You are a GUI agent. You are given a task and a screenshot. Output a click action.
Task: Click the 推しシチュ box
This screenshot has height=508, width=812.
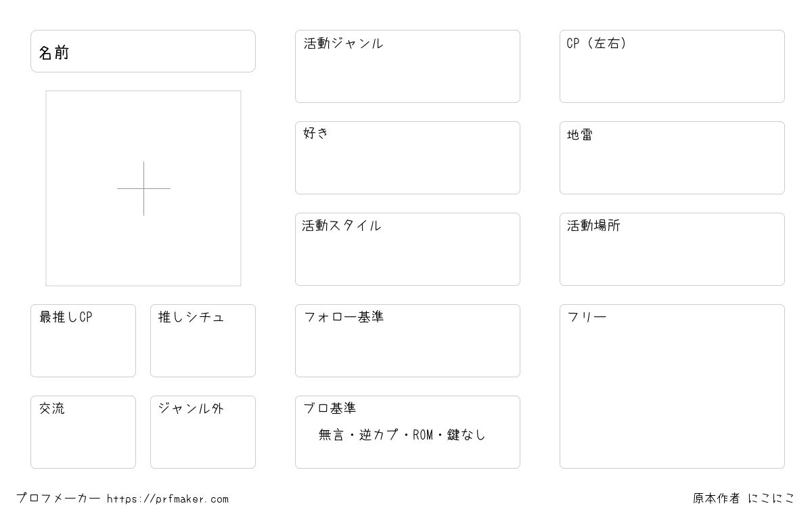[203, 341]
